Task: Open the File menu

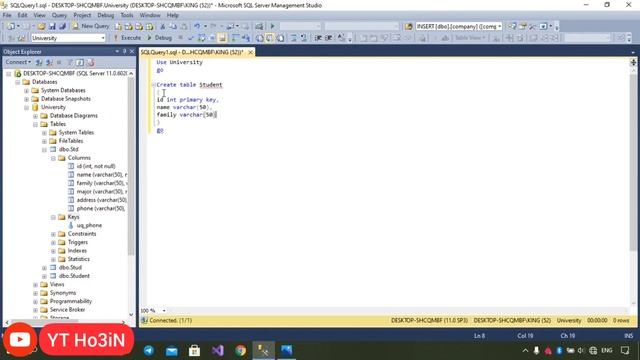Action: [7, 15]
